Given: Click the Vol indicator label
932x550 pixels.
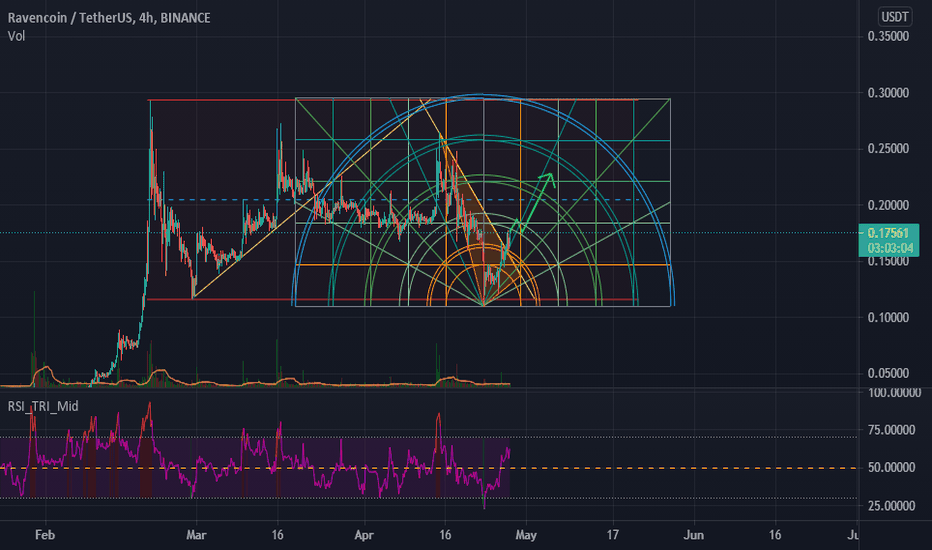Looking at the screenshot, I should (17, 36).
